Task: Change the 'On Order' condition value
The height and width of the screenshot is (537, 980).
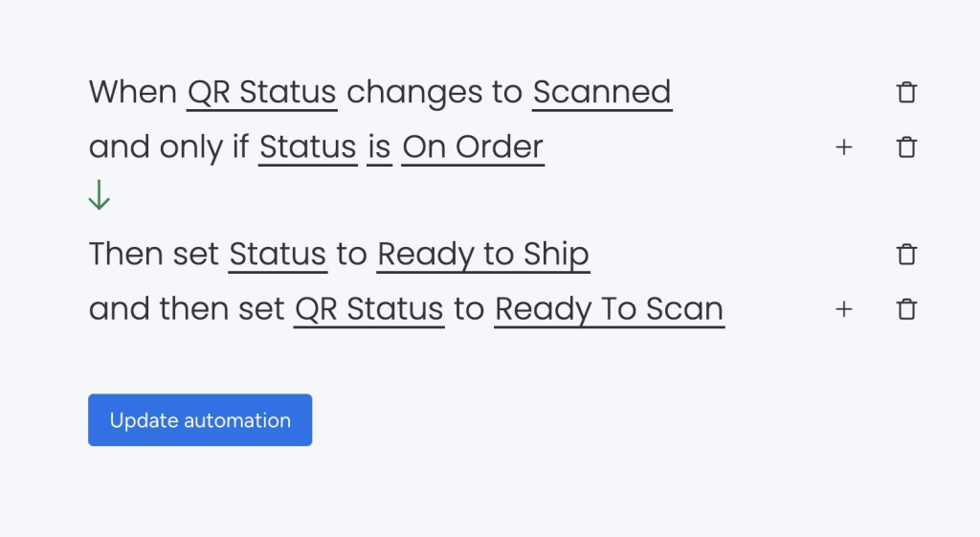Action: 473,147
